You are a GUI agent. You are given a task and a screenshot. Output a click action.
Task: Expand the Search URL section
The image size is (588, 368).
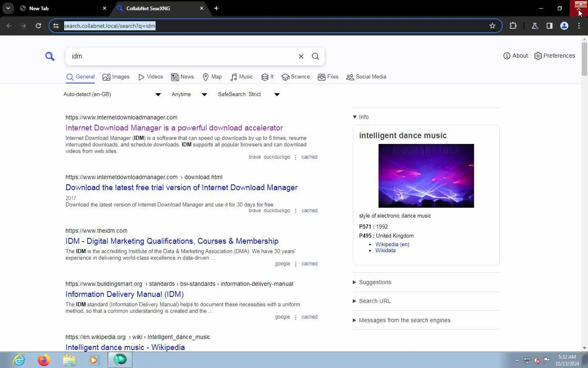coord(372,301)
